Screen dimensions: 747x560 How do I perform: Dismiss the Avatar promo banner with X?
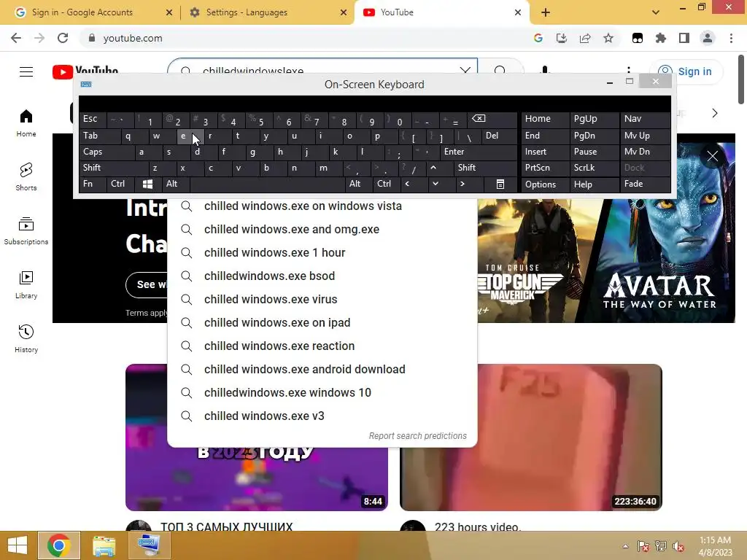coord(713,156)
